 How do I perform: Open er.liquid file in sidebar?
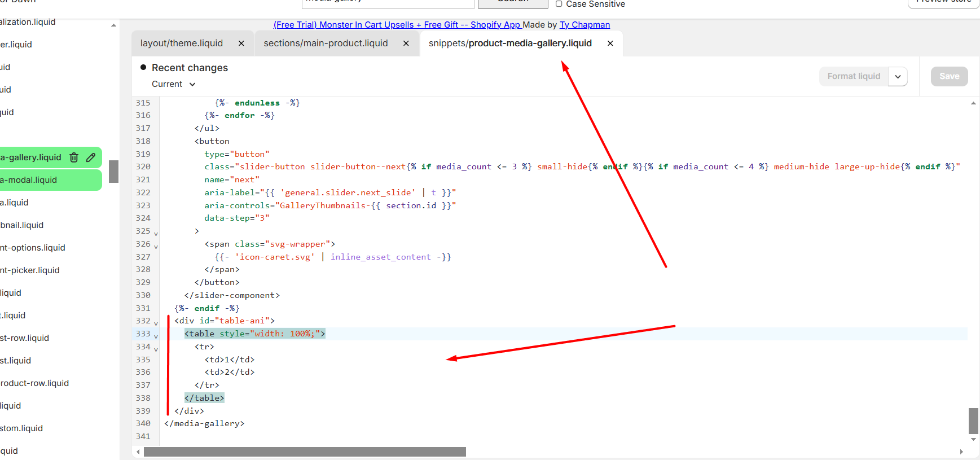point(16,45)
